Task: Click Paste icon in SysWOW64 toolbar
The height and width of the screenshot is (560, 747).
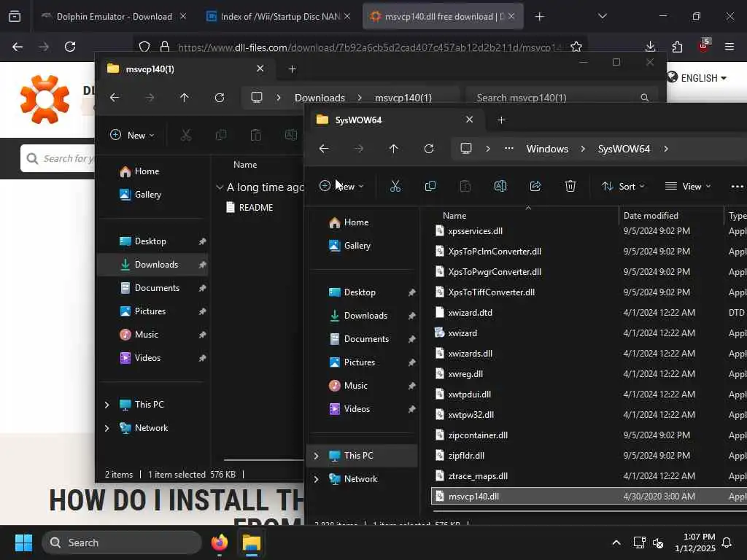Action: coord(465,186)
